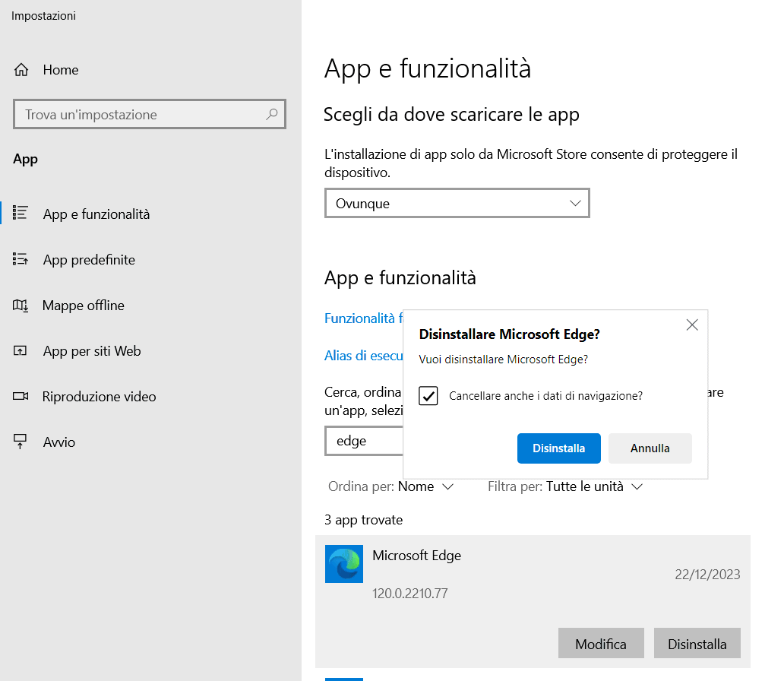Click the app search field containing edge
784x681 pixels.
364,441
